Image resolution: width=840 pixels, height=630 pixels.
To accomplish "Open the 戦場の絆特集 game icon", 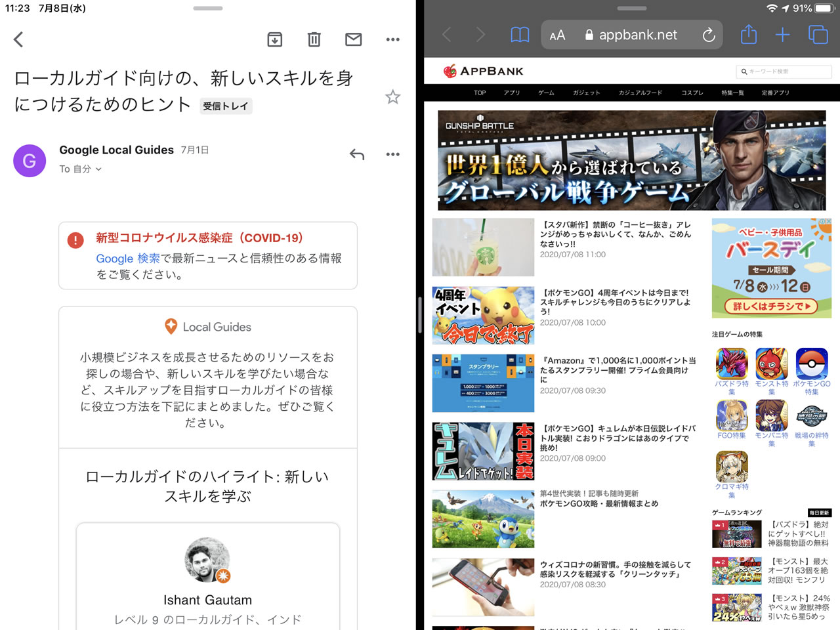I will [x=812, y=415].
